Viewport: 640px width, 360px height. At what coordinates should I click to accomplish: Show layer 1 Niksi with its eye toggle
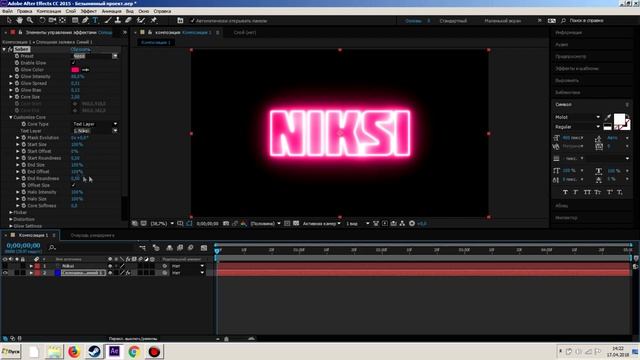click(x=5, y=266)
